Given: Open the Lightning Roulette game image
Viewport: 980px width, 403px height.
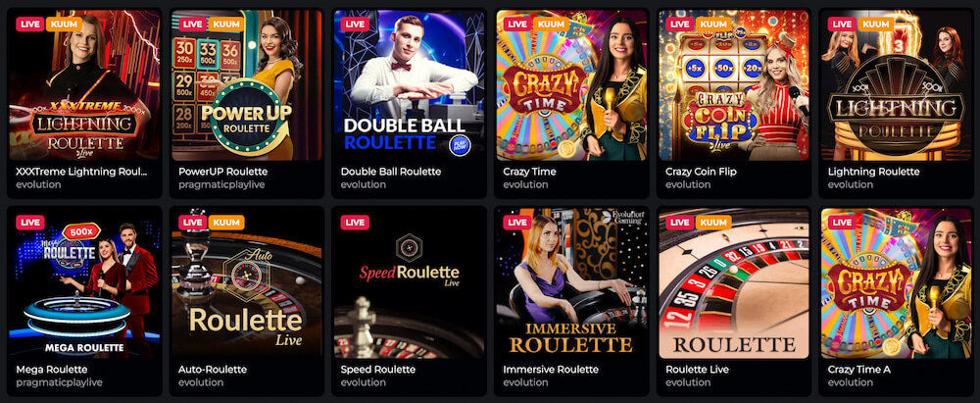Looking at the screenshot, I should 897,85.
